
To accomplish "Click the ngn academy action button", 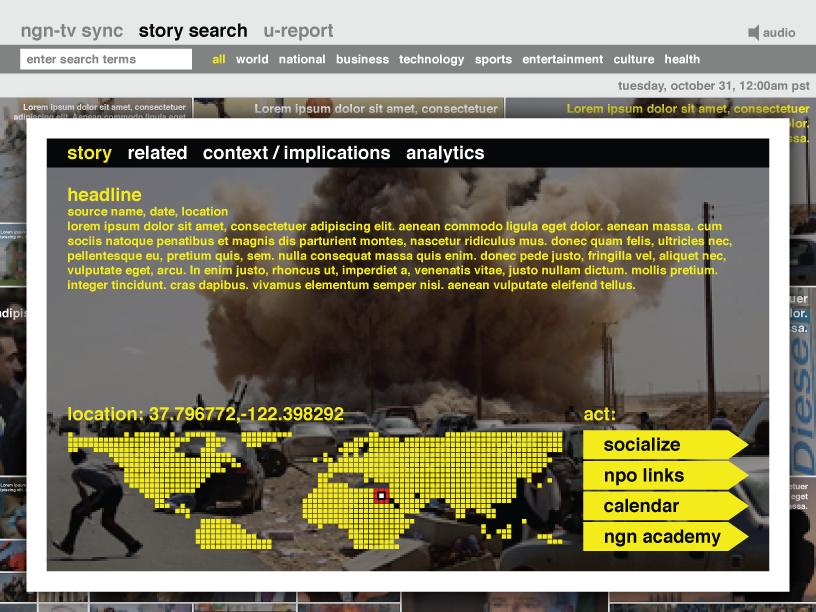I will (666, 537).
